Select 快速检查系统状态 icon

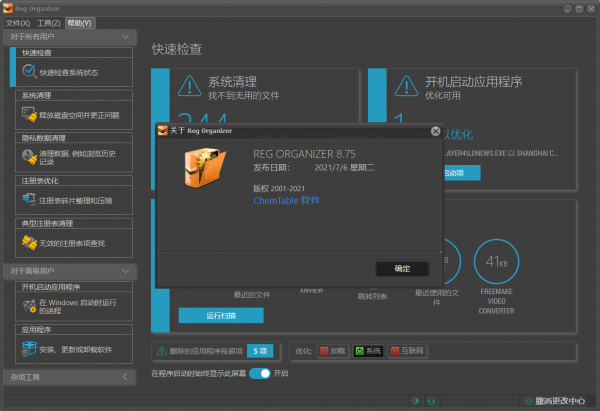[x=29, y=72]
